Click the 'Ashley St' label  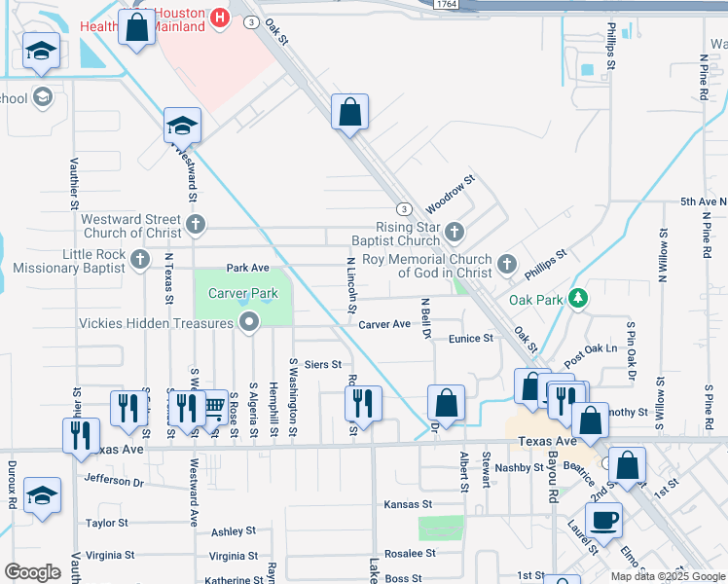point(234,531)
